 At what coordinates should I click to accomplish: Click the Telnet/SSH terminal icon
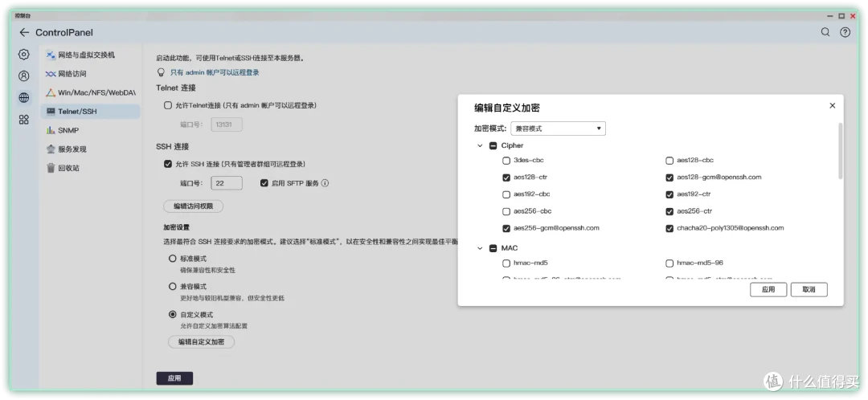[x=51, y=111]
